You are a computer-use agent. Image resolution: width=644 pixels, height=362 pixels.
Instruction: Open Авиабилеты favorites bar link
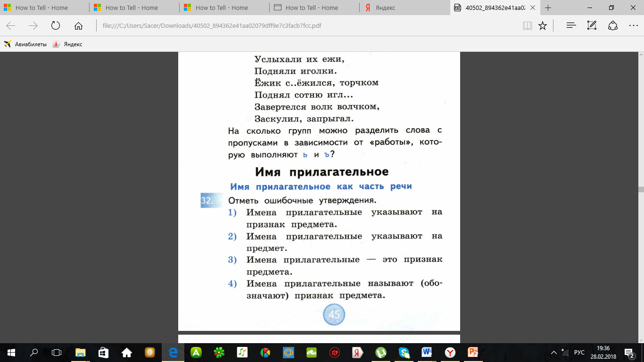coord(25,44)
